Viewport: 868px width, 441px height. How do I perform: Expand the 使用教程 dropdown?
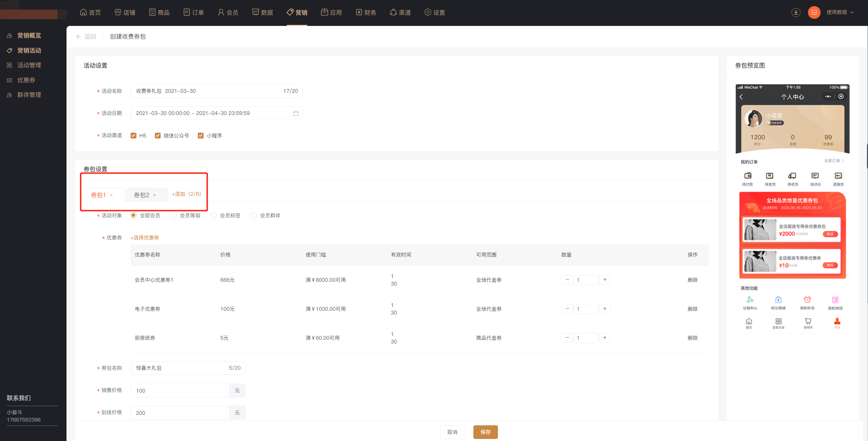click(x=840, y=13)
